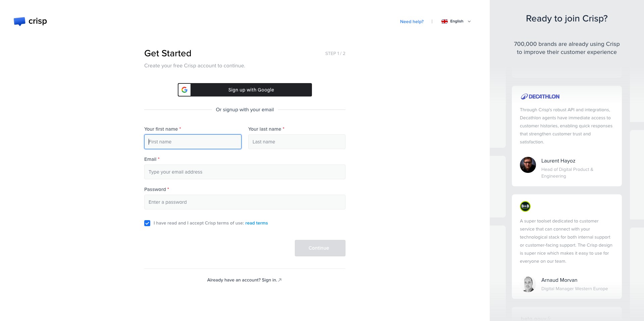This screenshot has height=321, width=644.
Task: Click 'Or signup with your email' text
Action: (x=245, y=110)
